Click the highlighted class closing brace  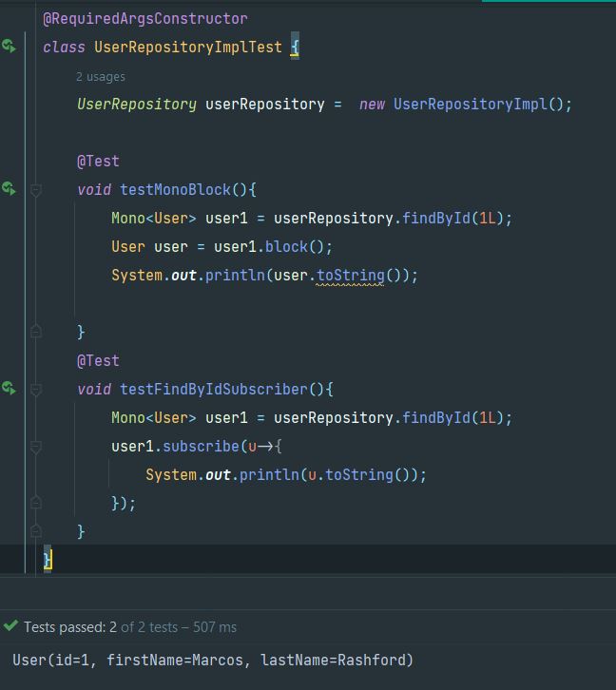[48, 560]
